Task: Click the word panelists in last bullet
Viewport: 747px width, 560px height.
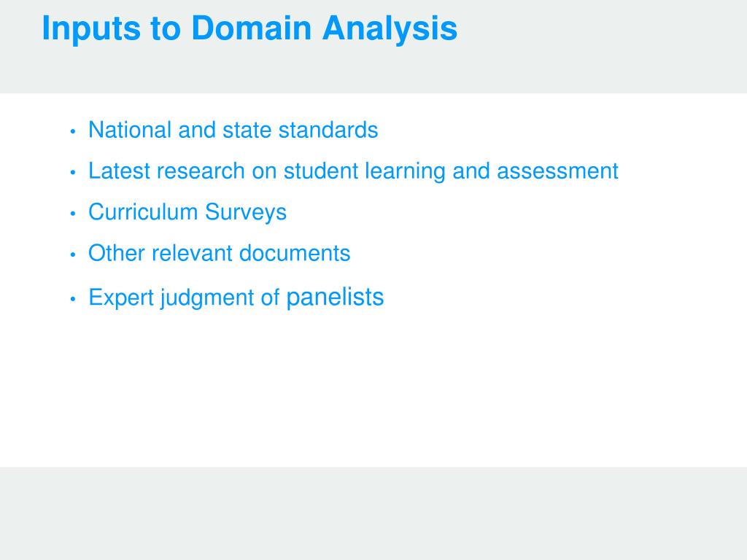Action: click(x=335, y=298)
